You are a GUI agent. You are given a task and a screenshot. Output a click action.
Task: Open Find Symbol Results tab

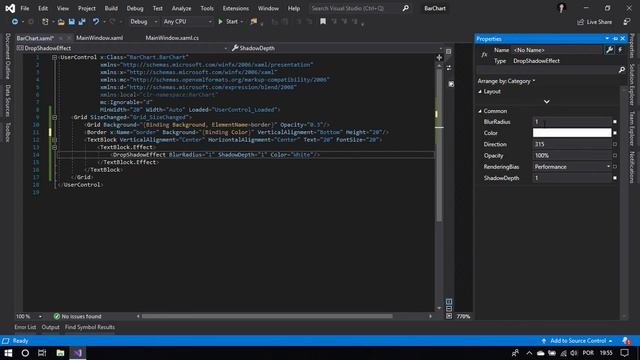coord(90,327)
